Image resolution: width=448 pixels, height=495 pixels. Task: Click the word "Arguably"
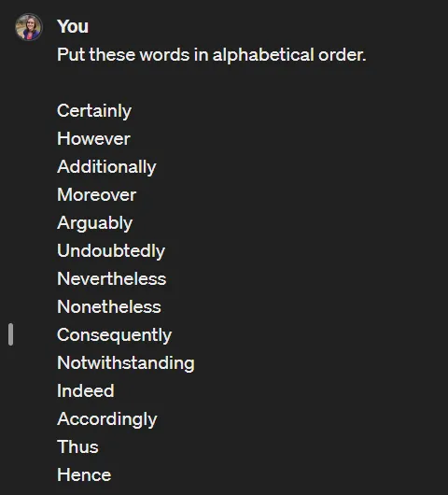(x=94, y=223)
